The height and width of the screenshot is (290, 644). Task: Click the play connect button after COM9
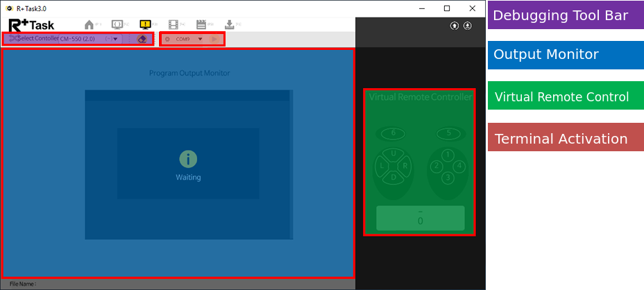[214, 39]
